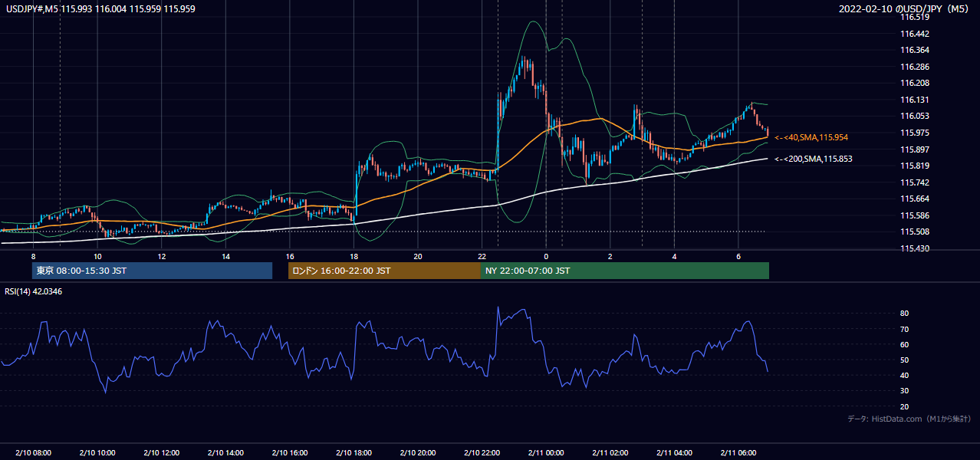Click price axis value 115.508

915,232
